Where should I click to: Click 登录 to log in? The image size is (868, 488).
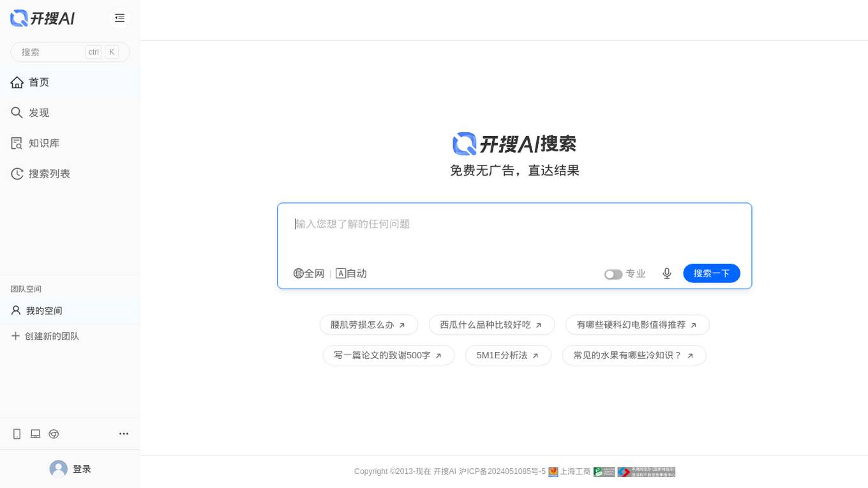82,469
